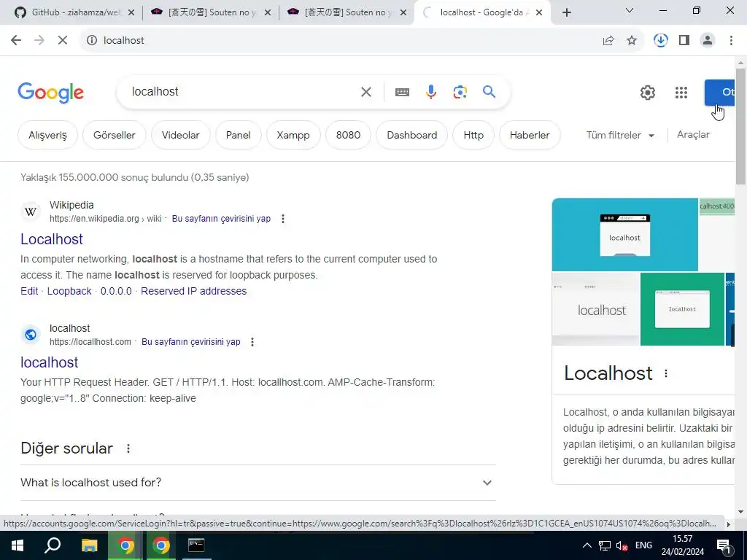747x560 pixels.
Task: Filter results by Haberler
Action: [530, 135]
